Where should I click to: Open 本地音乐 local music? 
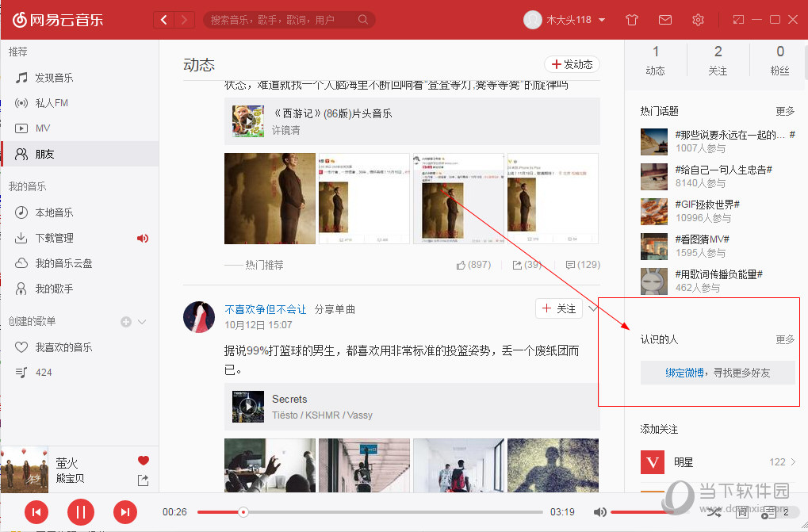49,212
